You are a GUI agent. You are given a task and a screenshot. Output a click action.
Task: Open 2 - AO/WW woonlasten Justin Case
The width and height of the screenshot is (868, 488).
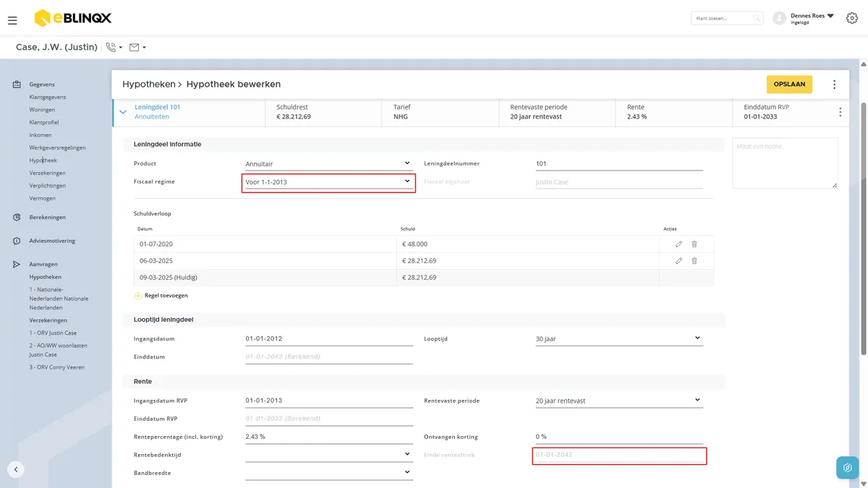[58, 350]
